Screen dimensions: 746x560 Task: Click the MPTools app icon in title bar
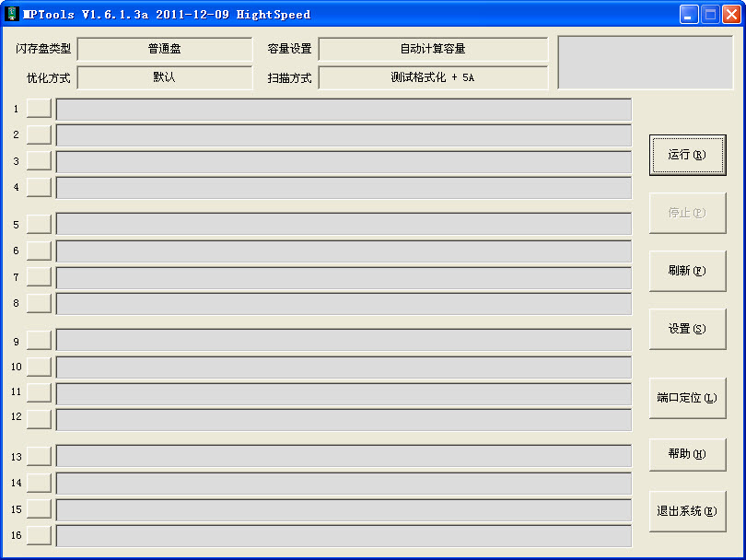[x=12, y=14]
